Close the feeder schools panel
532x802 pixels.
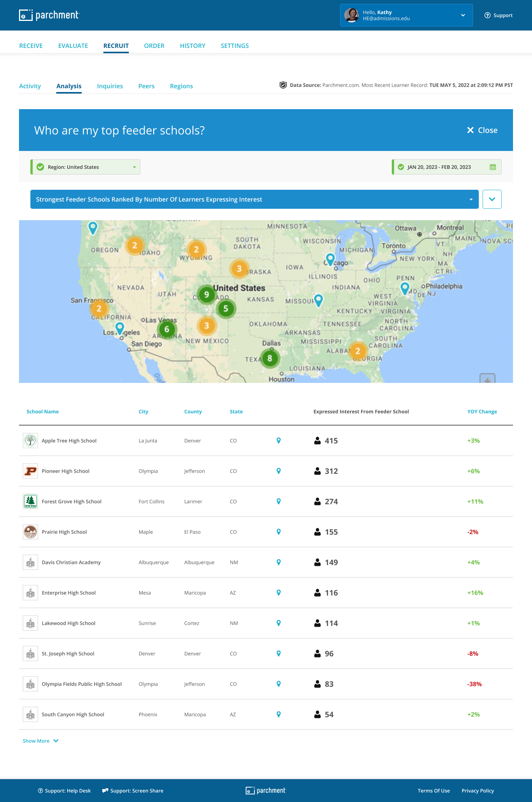(482, 130)
